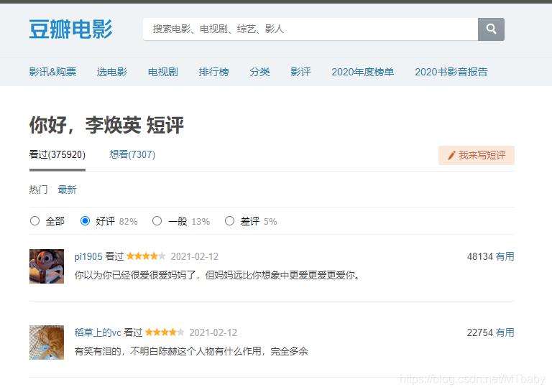This screenshot has width=552, height=392.
Task: Click the star rating on 稻草上的vc's comment
Action: (165, 332)
